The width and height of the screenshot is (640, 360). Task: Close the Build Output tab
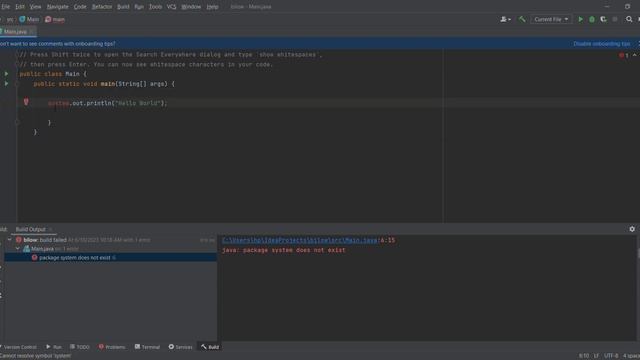coord(51,229)
